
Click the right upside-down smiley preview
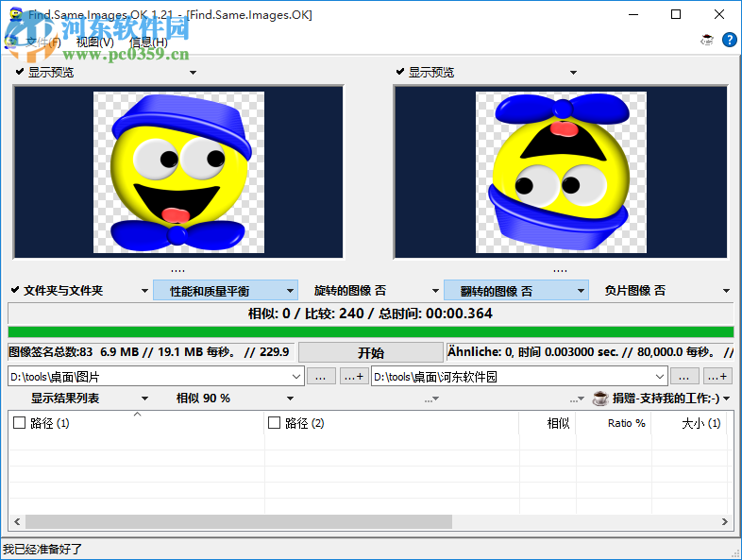pyautogui.click(x=561, y=172)
